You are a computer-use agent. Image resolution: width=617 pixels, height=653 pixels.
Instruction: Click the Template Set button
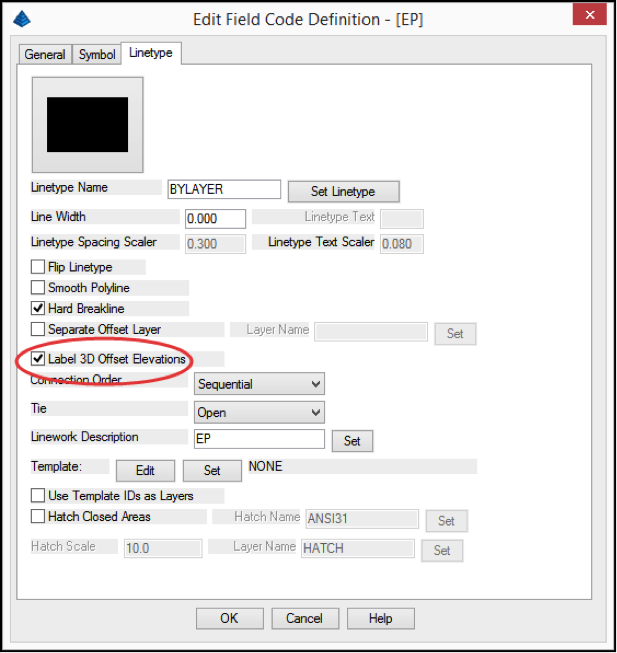tap(212, 471)
